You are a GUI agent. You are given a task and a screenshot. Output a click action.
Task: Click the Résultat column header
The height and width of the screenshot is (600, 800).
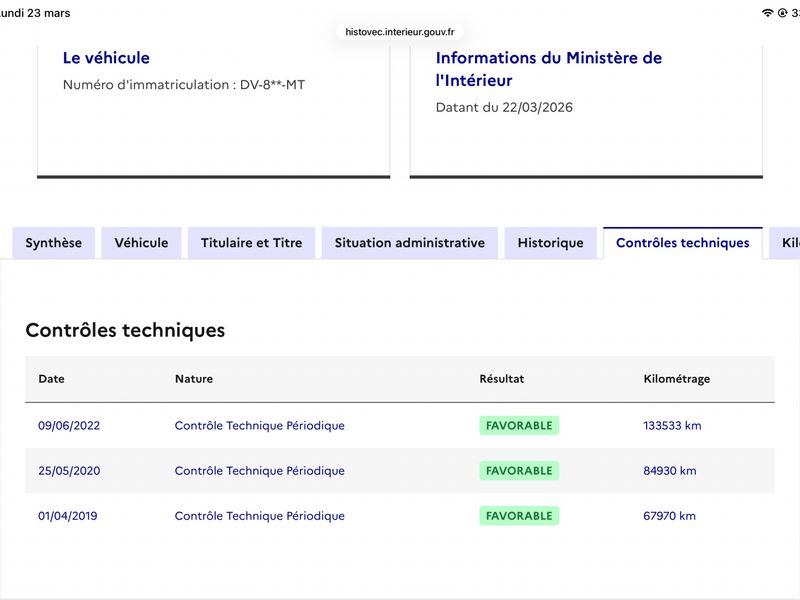click(x=502, y=379)
